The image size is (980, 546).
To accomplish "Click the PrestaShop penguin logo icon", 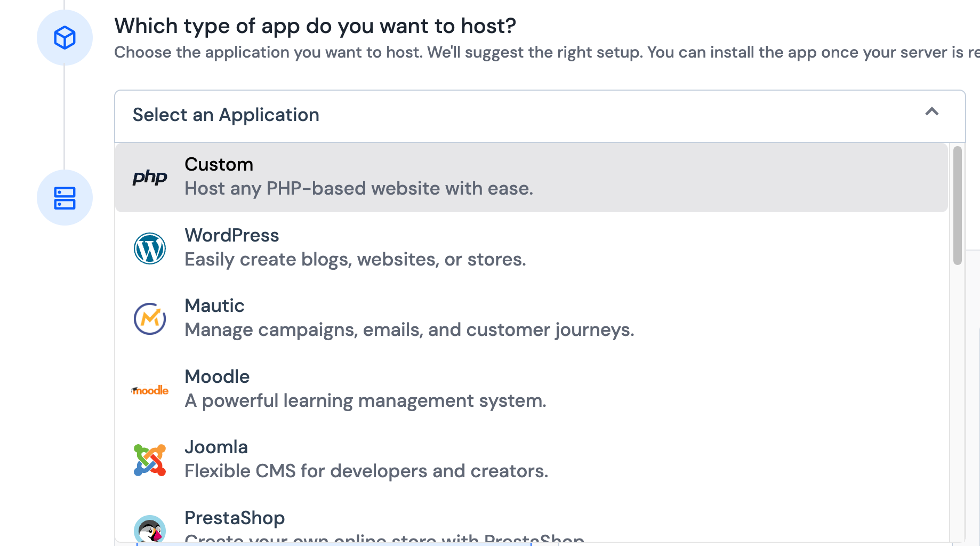I will point(150,529).
